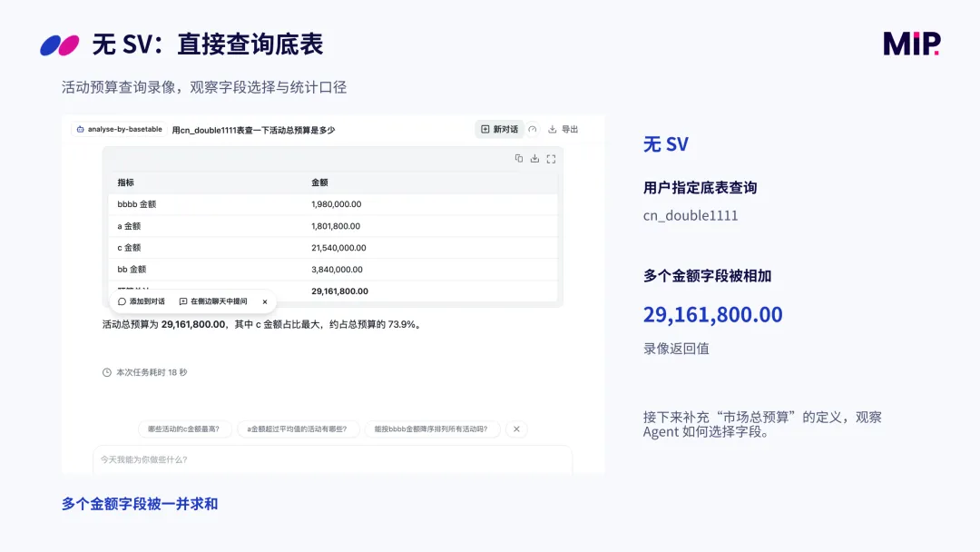Select the bb 金额 row label
This screenshot has width=980, height=552.
coord(132,270)
